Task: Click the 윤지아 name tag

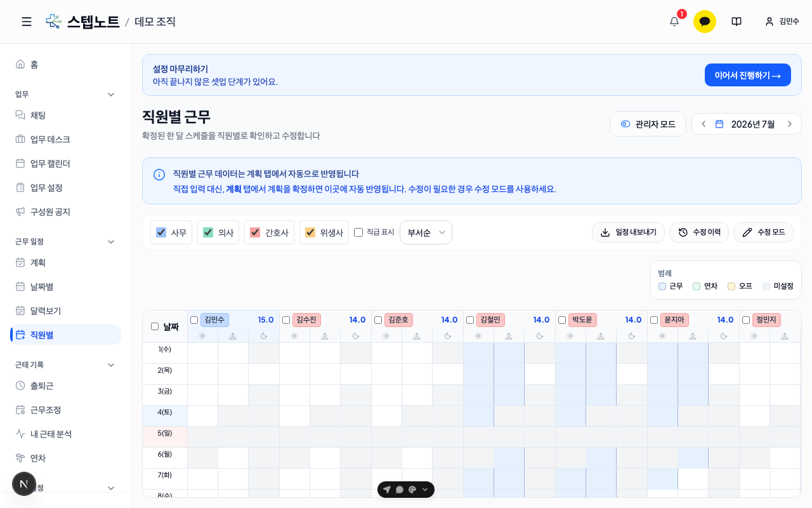Action: [674, 320]
